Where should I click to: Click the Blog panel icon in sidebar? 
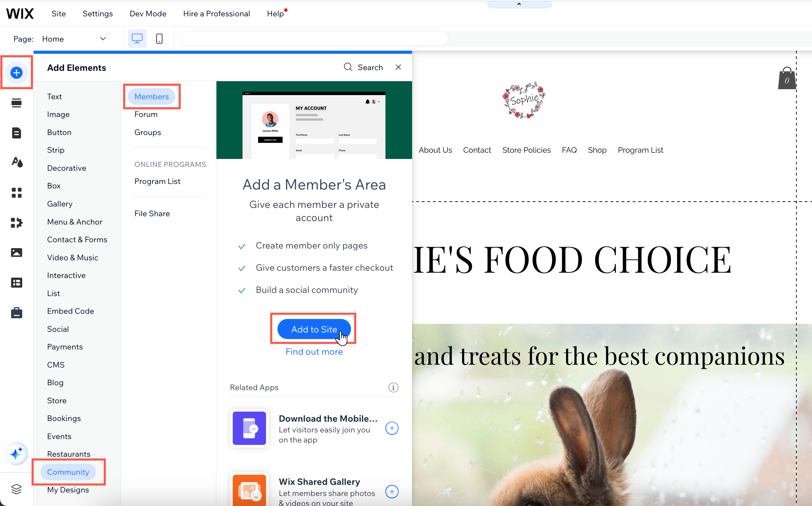pyautogui.click(x=55, y=382)
